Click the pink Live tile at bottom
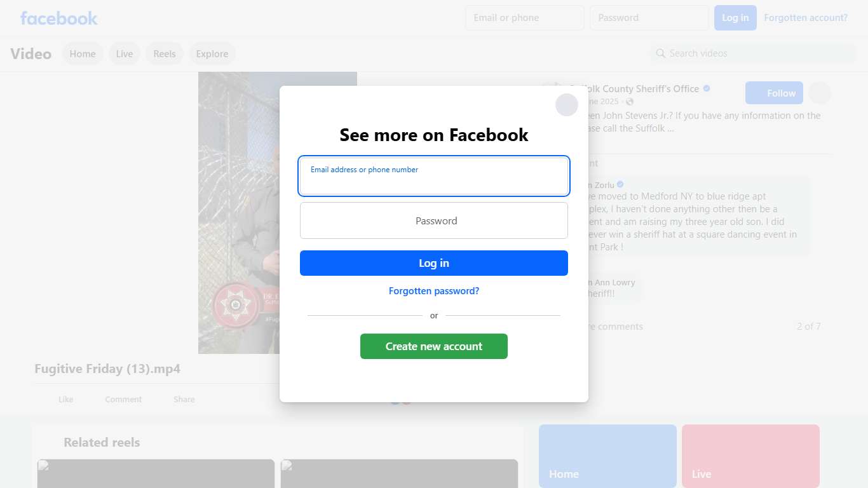This screenshot has height=488, width=868. (750, 456)
